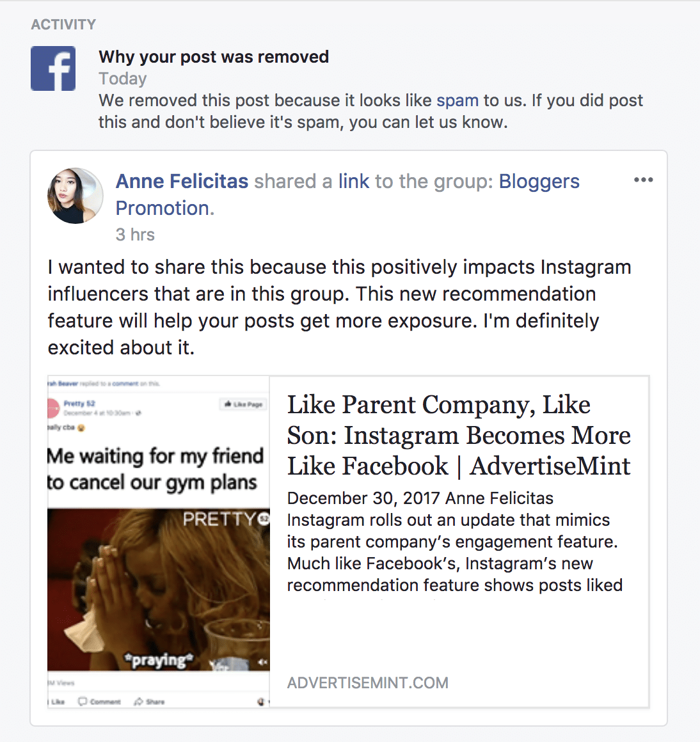Open the Bloggers Promotion group link
The image size is (700, 742).
[539, 181]
